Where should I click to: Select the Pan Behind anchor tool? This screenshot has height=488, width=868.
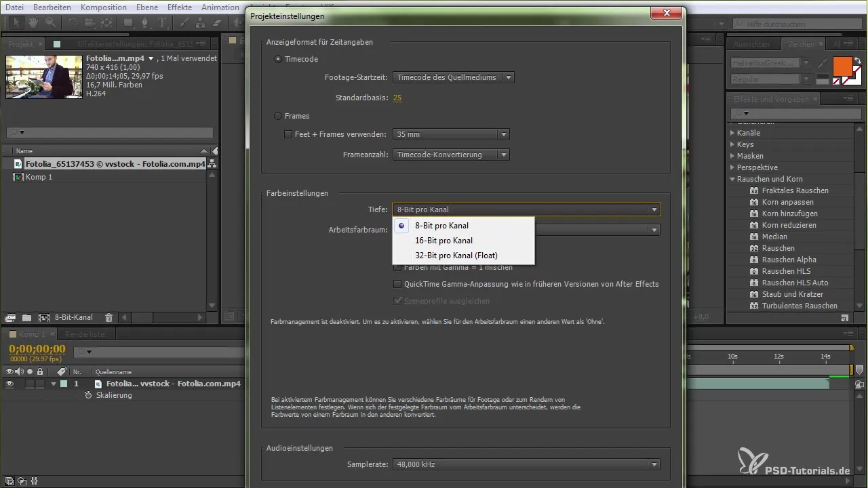[x=106, y=23]
